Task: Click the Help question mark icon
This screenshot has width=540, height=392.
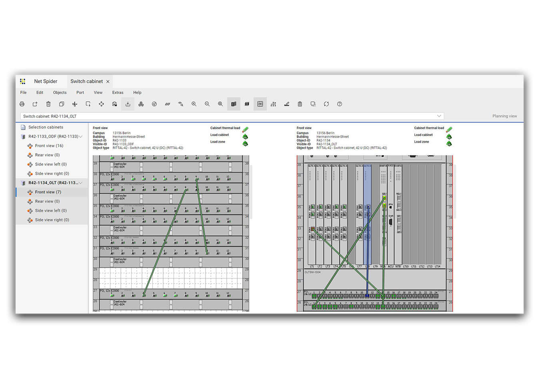Action: pyautogui.click(x=339, y=104)
